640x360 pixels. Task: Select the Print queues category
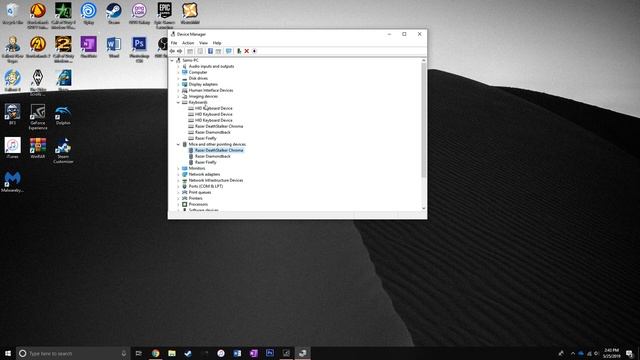200,192
